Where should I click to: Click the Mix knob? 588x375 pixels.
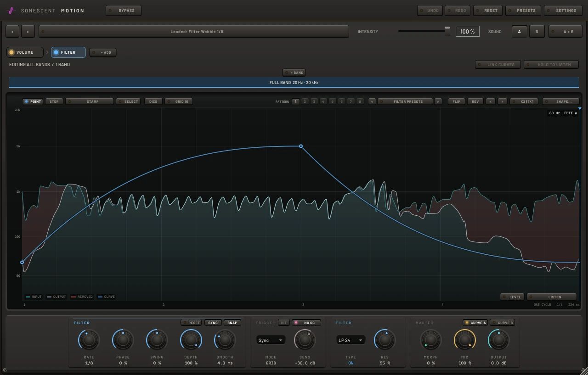(x=465, y=340)
